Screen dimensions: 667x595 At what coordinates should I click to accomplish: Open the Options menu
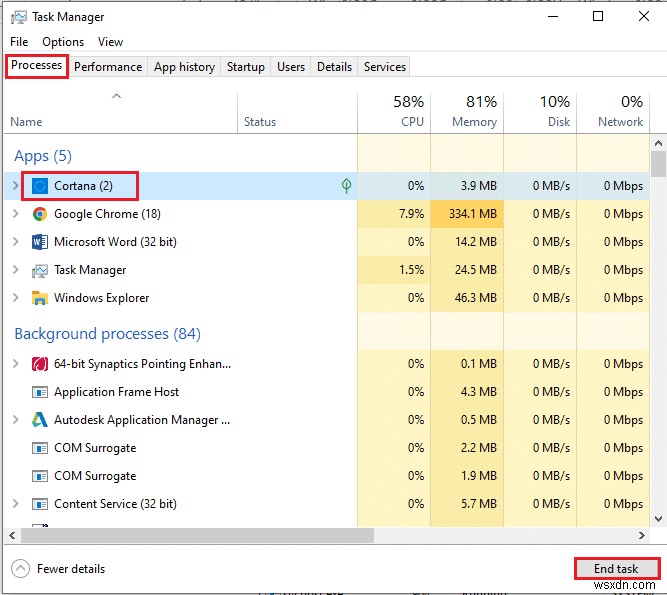click(63, 42)
